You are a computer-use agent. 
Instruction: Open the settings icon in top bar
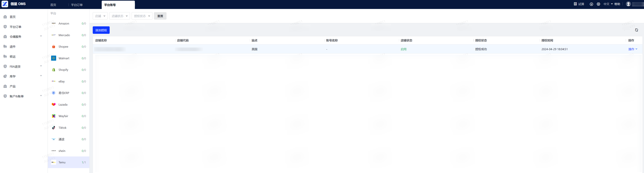click(x=598, y=4)
